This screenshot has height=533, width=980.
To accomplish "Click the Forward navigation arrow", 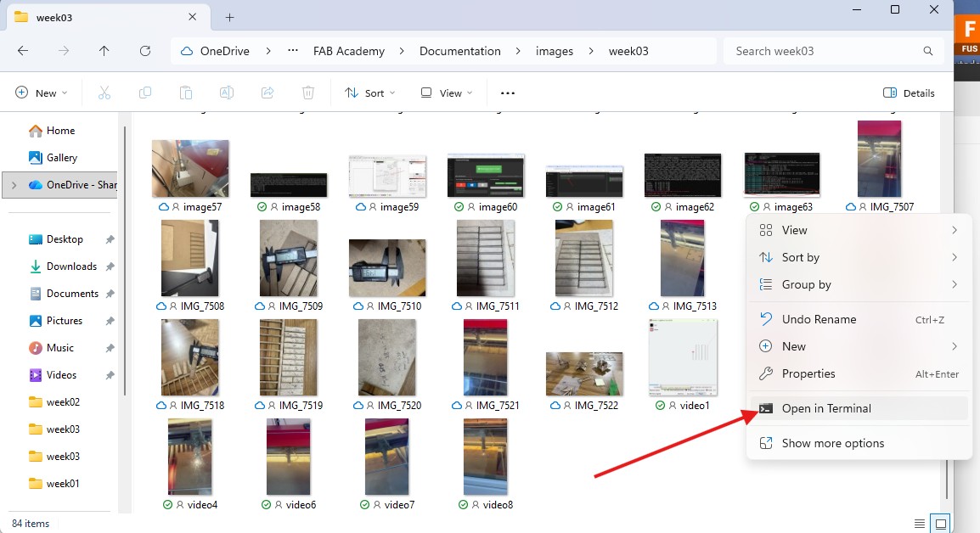I will (x=64, y=51).
